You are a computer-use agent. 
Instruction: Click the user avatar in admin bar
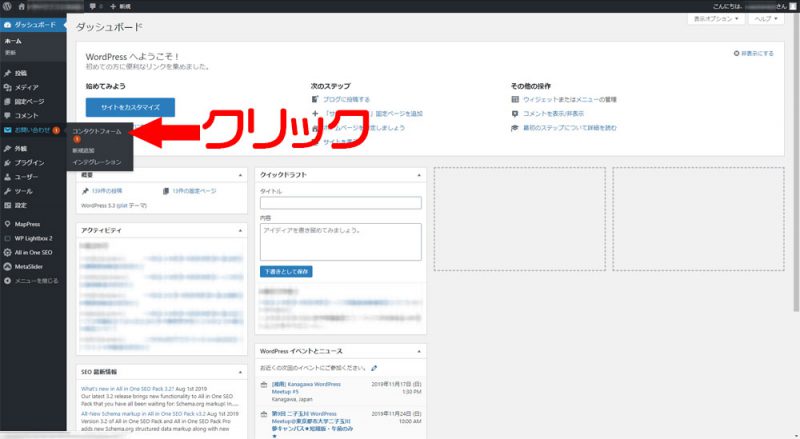pyautogui.click(x=792, y=6)
